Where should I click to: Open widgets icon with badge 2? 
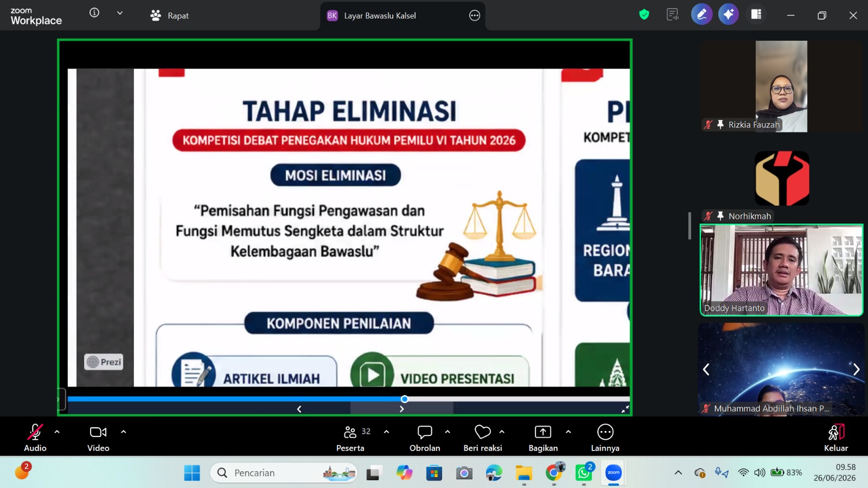[22, 471]
